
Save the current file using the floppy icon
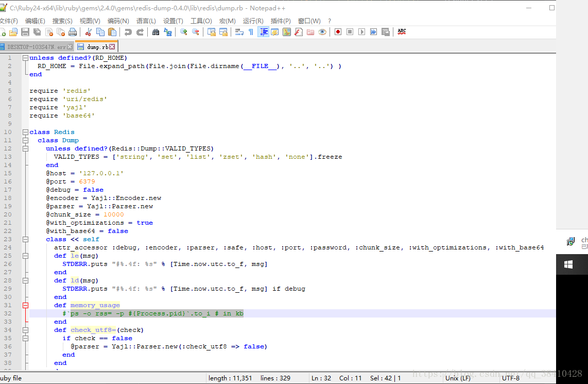[25, 32]
